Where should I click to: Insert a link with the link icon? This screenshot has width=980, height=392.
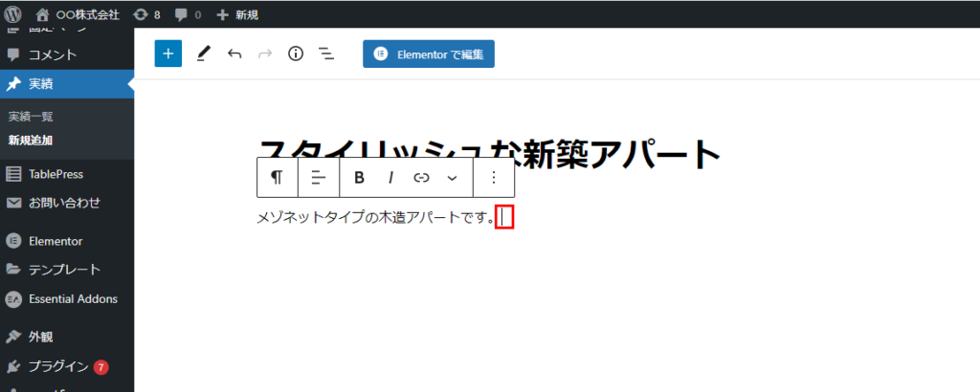pos(421,177)
